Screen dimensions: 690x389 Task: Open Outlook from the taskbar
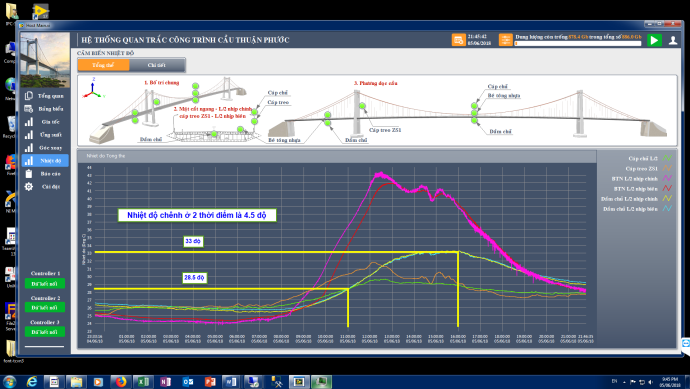click(188, 382)
